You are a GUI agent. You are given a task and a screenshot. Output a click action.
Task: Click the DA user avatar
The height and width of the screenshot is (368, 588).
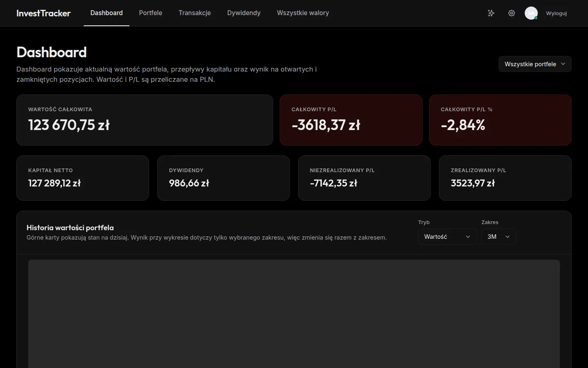[x=531, y=13]
